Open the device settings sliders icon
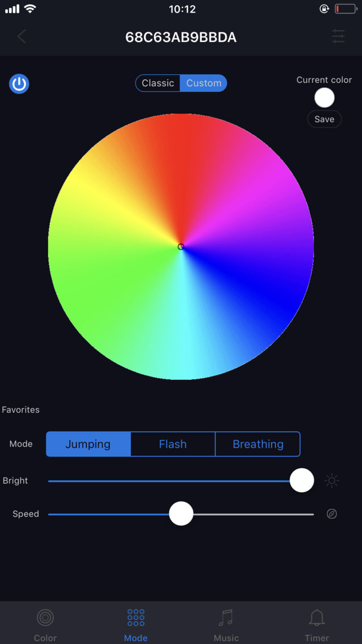This screenshot has width=362, height=644. [x=339, y=36]
